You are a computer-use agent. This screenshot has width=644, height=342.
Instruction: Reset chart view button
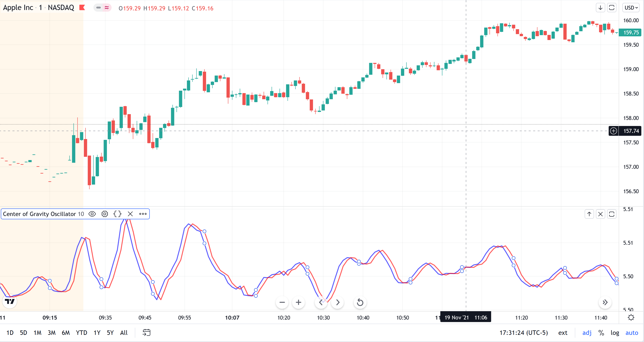point(360,302)
